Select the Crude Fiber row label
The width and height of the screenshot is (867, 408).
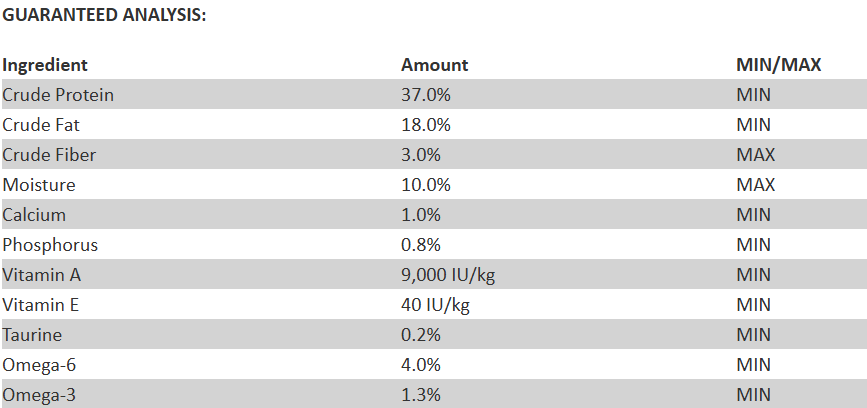coord(49,155)
